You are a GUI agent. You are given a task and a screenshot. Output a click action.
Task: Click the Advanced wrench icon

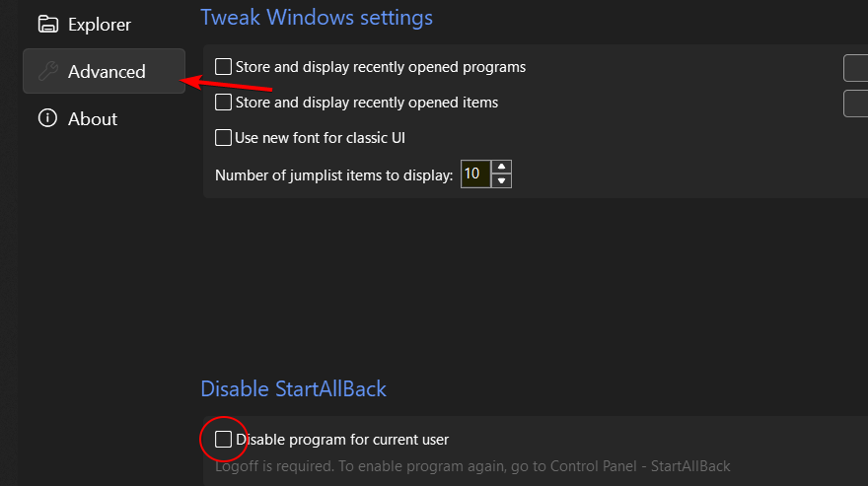click(47, 71)
